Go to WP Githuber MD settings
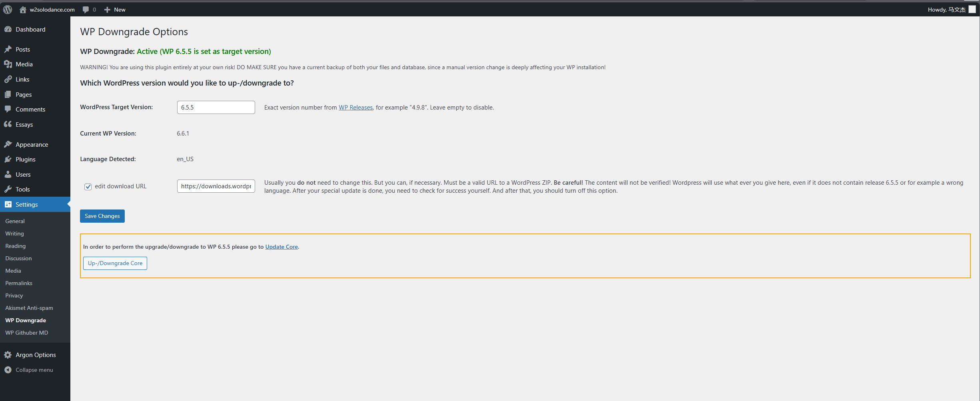 click(26, 333)
